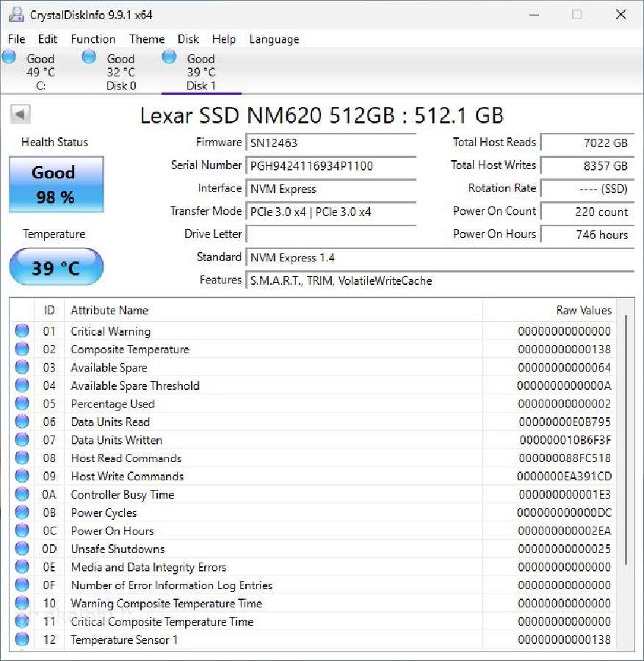The width and height of the screenshot is (644, 661).
Task: Click the status orb of Data Units Written
Action: [22, 439]
